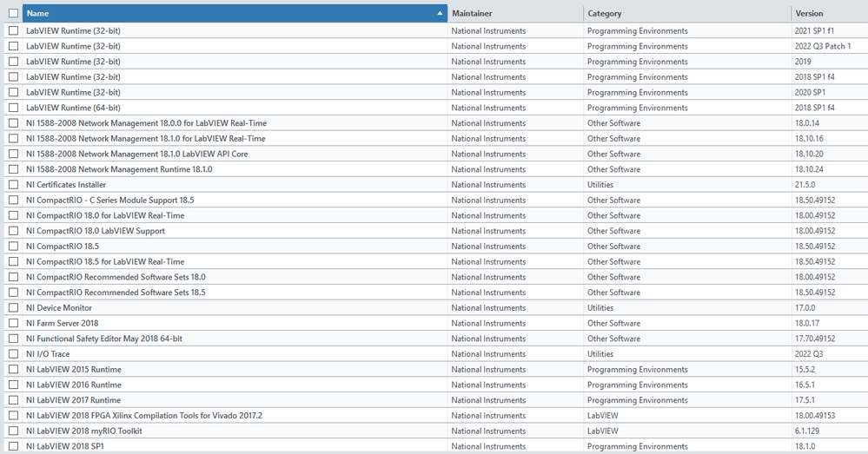Click the sort arrow in the Name header
Image resolution: width=868 pixels, height=454 pixels.
441,13
